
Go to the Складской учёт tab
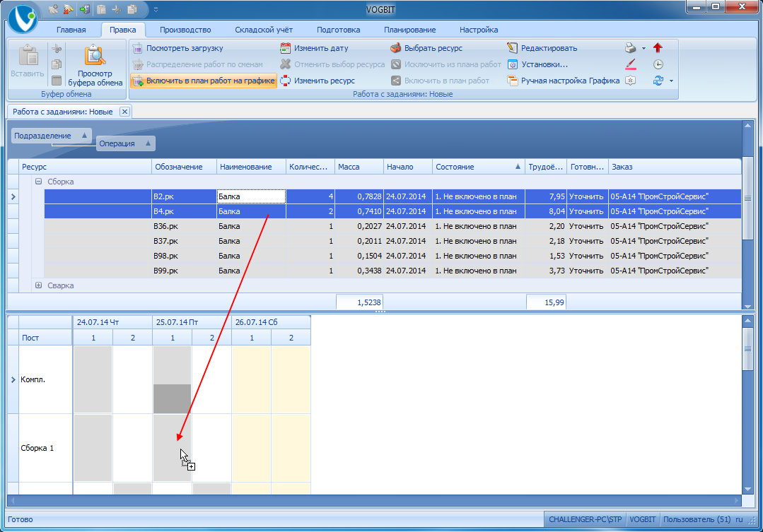(x=264, y=30)
